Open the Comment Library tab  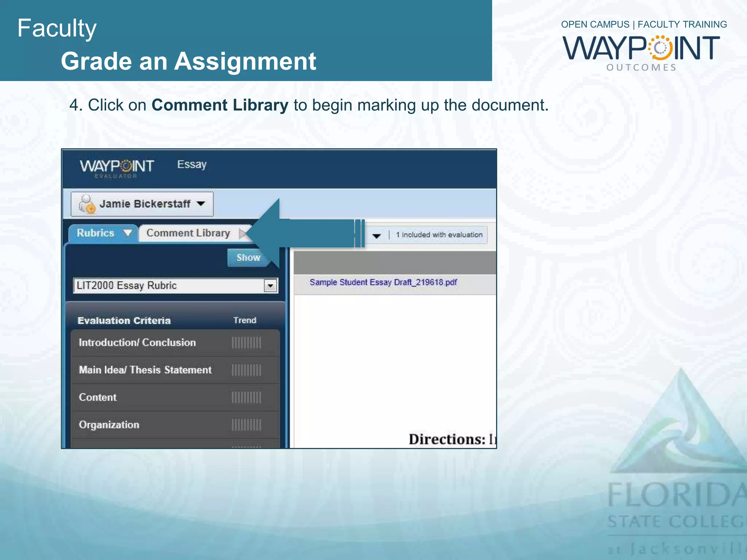point(195,233)
